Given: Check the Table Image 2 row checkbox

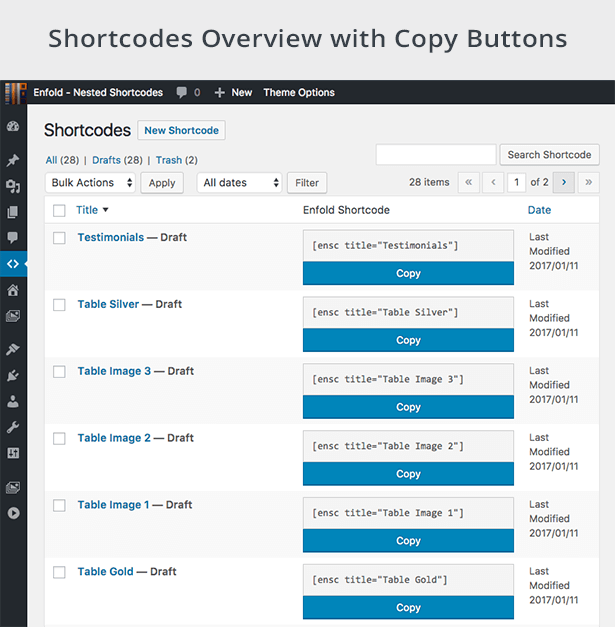Looking at the screenshot, I should coord(59,438).
